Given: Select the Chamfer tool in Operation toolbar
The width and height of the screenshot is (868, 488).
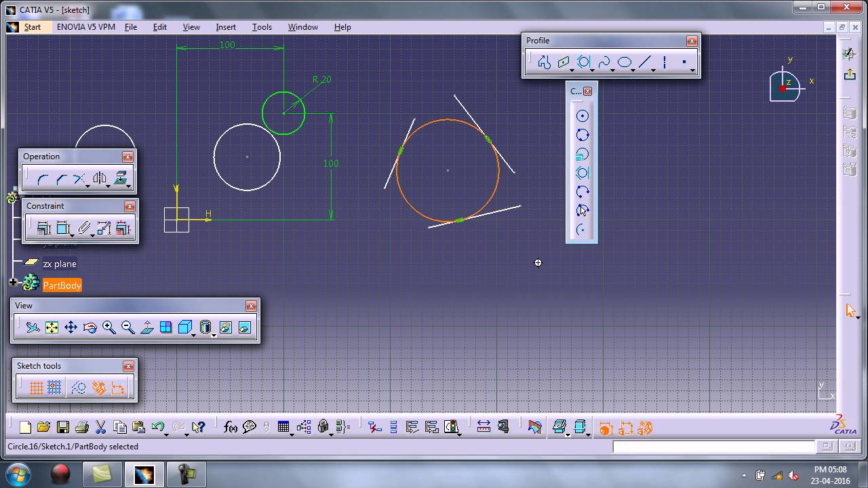Looking at the screenshot, I should (62, 179).
